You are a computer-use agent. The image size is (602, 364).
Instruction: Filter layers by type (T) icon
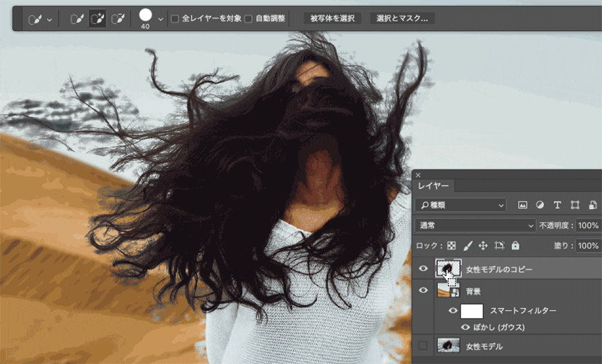point(557,206)
